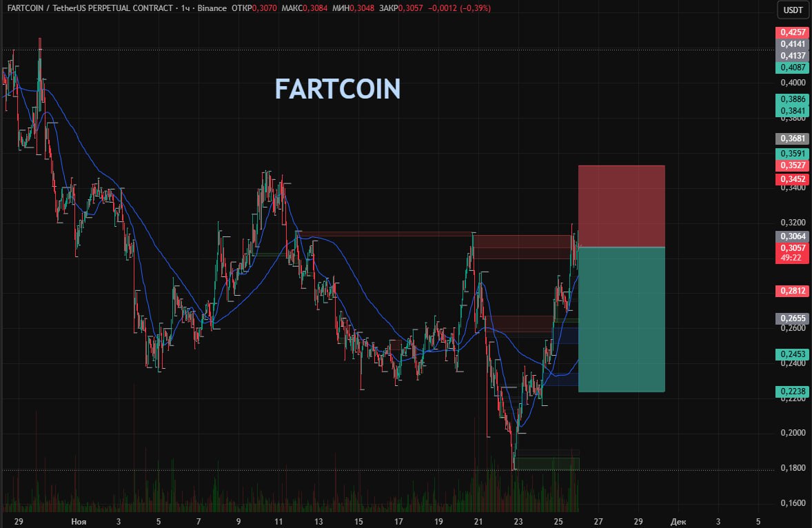Click the Ноя month label on time axis

(79, 522)
